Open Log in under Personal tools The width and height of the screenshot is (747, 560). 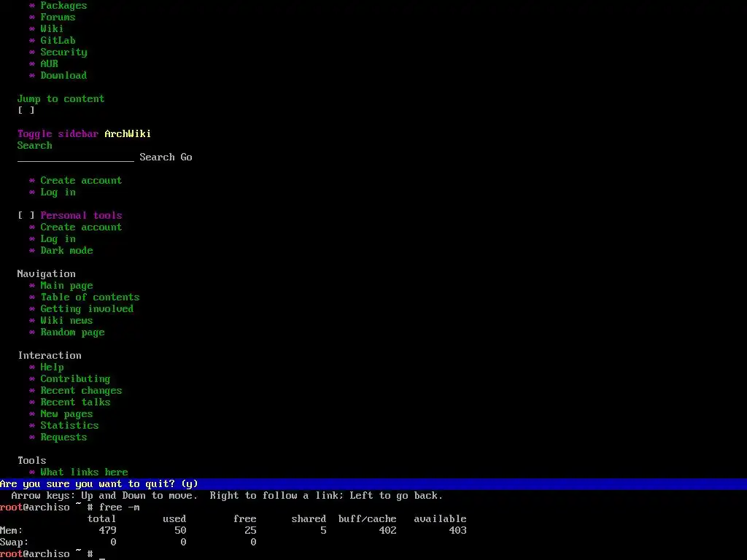coord(58,239)
